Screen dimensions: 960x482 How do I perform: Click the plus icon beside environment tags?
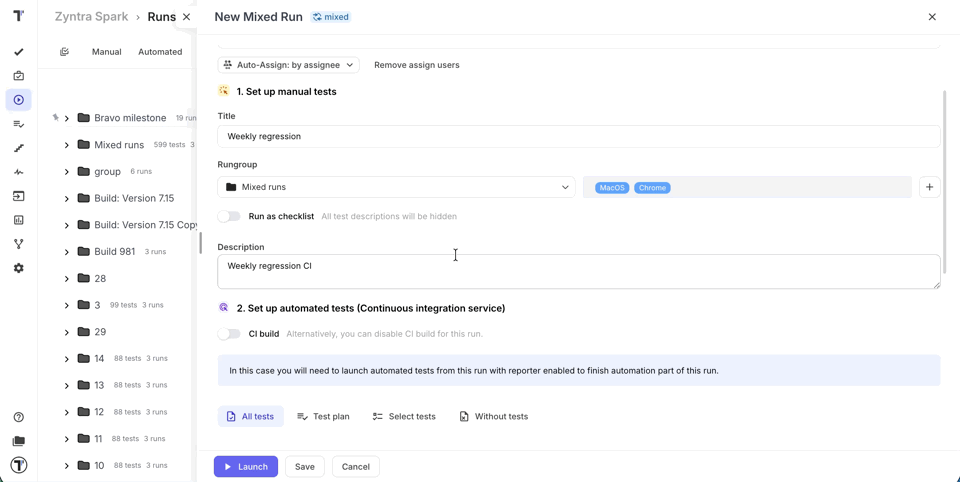pyautogui.click(x=929, y=187)
